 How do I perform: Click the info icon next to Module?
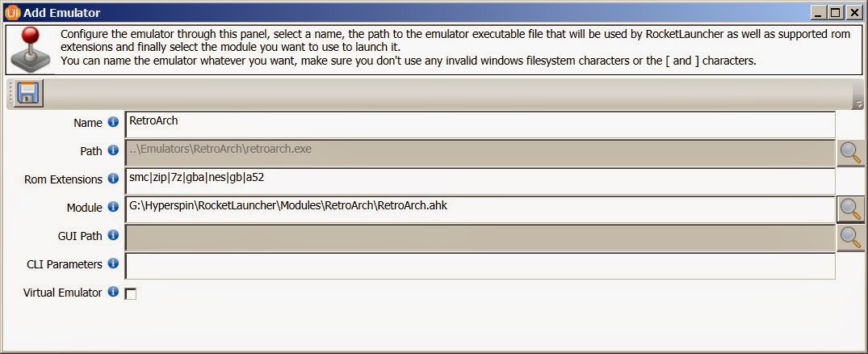coord(113,208)
